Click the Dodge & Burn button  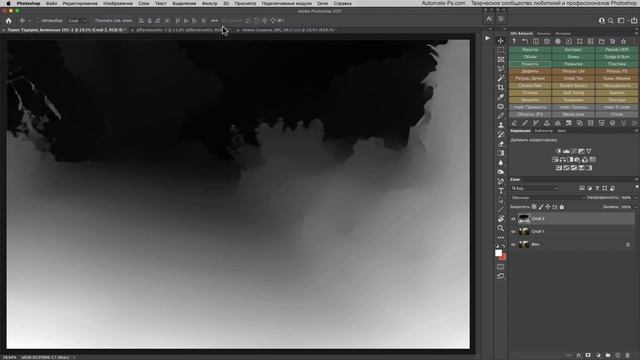click(x=617, y=57)
